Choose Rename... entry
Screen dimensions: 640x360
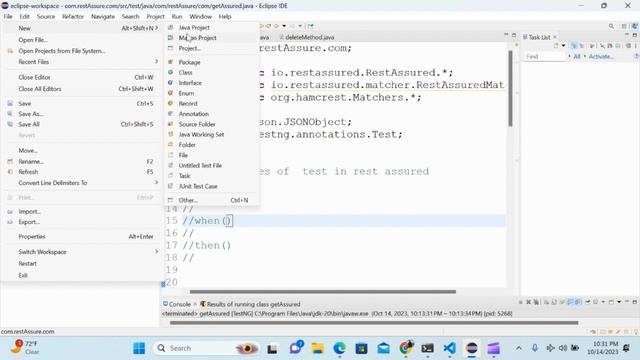31,161
